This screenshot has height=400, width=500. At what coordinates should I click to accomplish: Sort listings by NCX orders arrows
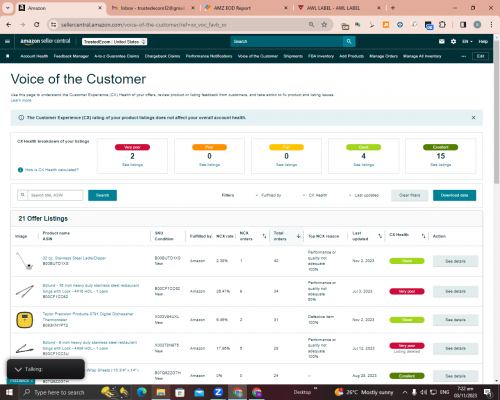coord(264,236)
